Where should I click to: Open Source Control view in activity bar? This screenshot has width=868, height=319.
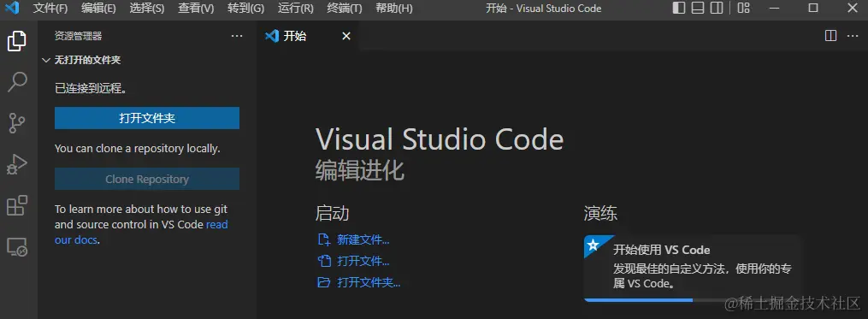point(16,123)
